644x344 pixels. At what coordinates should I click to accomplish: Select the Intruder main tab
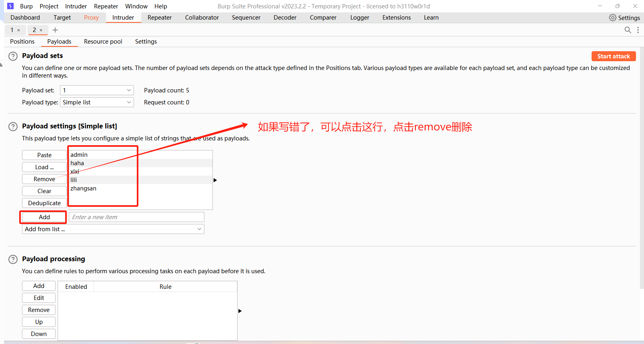pos(123,18)
